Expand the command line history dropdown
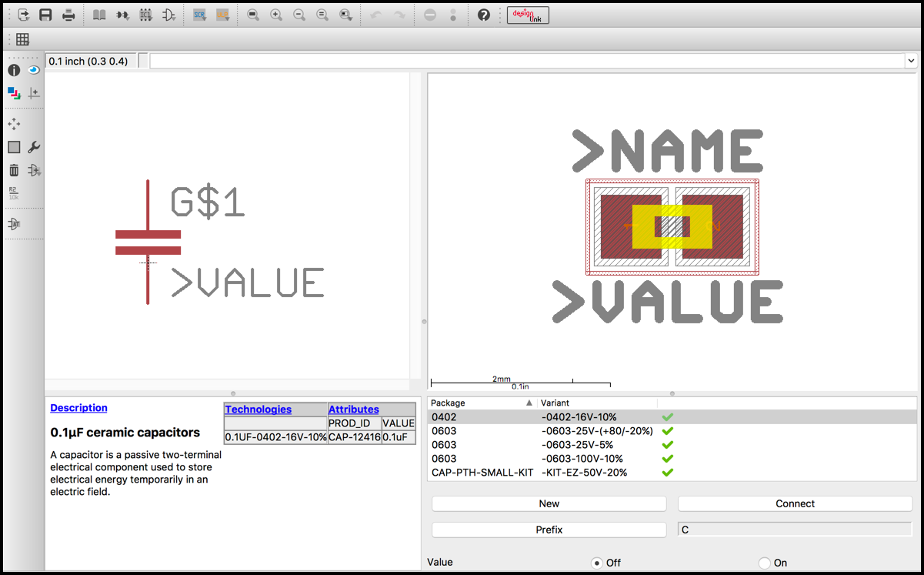This screenshot has height=575, width=924. pos(911,61)
